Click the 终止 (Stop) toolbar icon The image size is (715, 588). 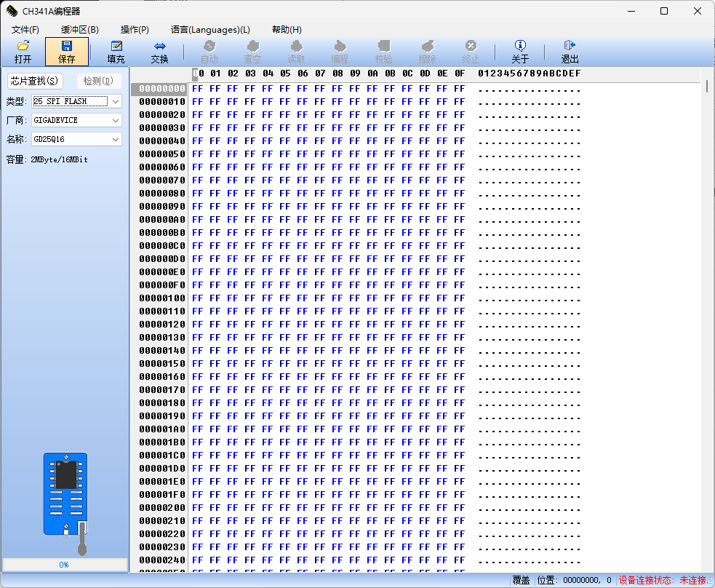(x=471, y=52)
